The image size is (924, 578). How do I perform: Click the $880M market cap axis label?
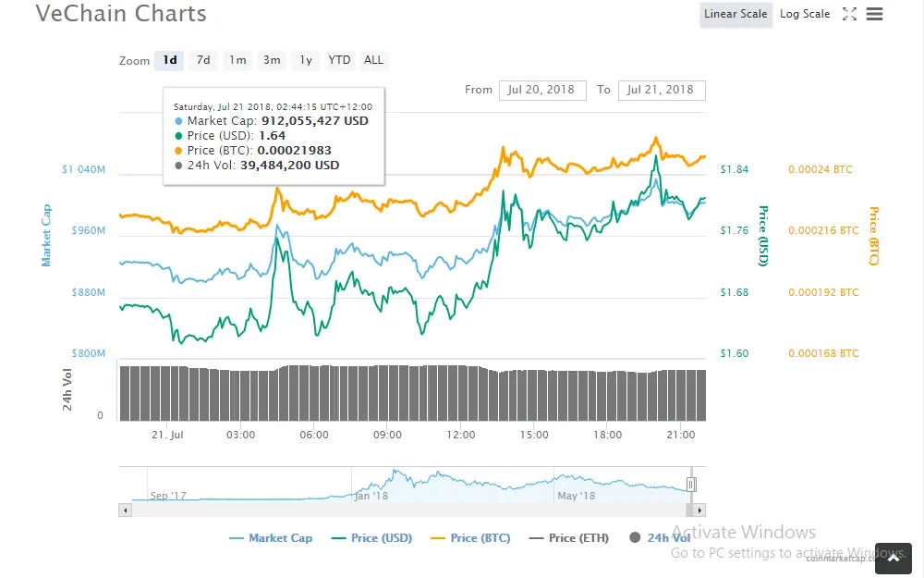pyautogui.click(x=89, y=292)
